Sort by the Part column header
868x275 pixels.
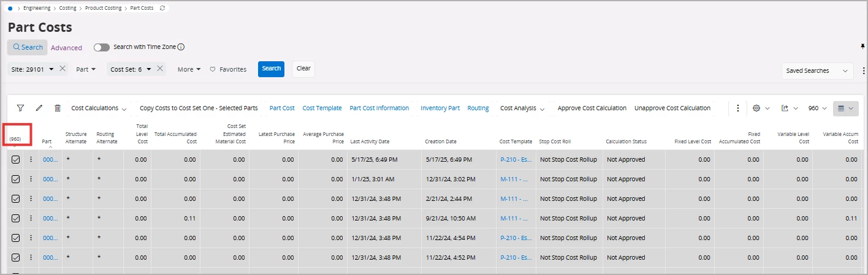pyautogui.click(x=47, y=141)
